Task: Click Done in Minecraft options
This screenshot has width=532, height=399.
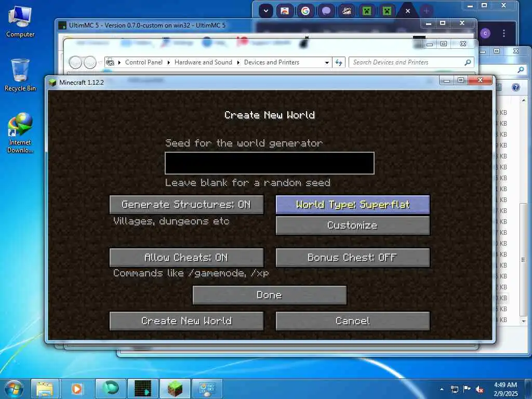Action: tap(270, 295)
